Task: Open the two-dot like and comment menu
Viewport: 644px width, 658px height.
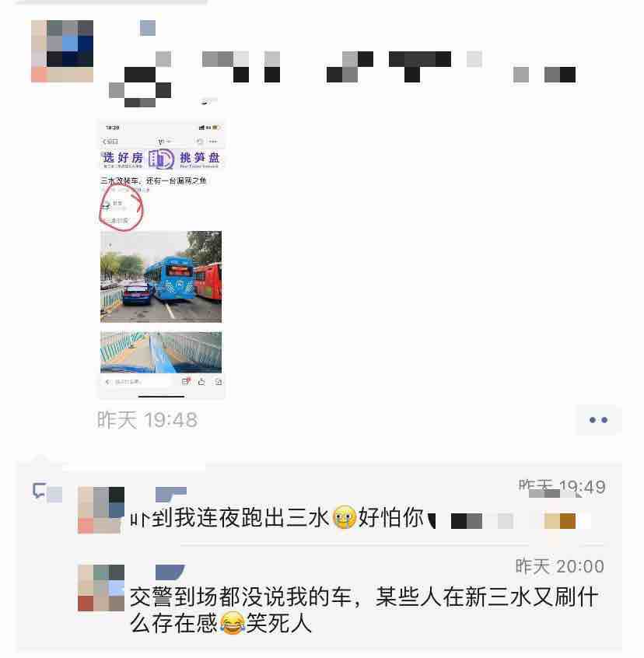Action: click(598, 420)
